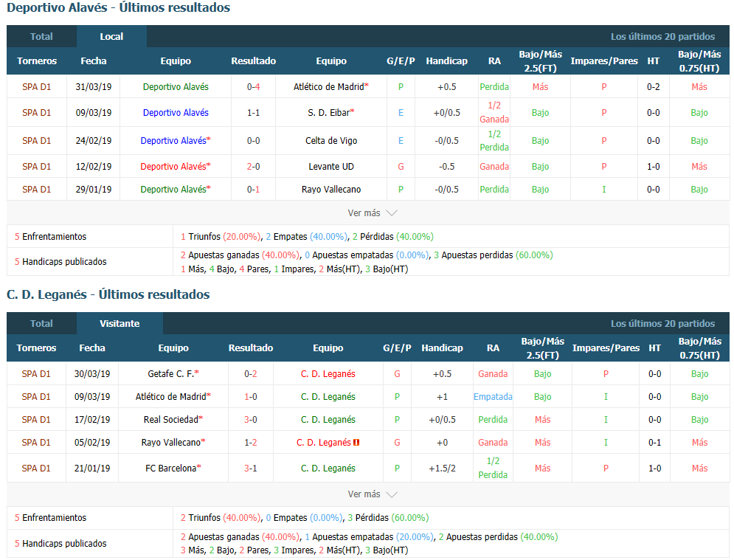This screenshot has height=560, width=734.
Task: Open the red card icon next to Leganés
Action: point(356,443)
